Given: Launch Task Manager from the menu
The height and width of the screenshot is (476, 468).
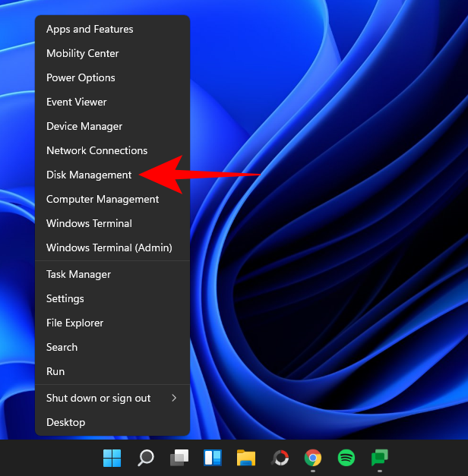Looking at the screenshot, I should tap(78, 274).
